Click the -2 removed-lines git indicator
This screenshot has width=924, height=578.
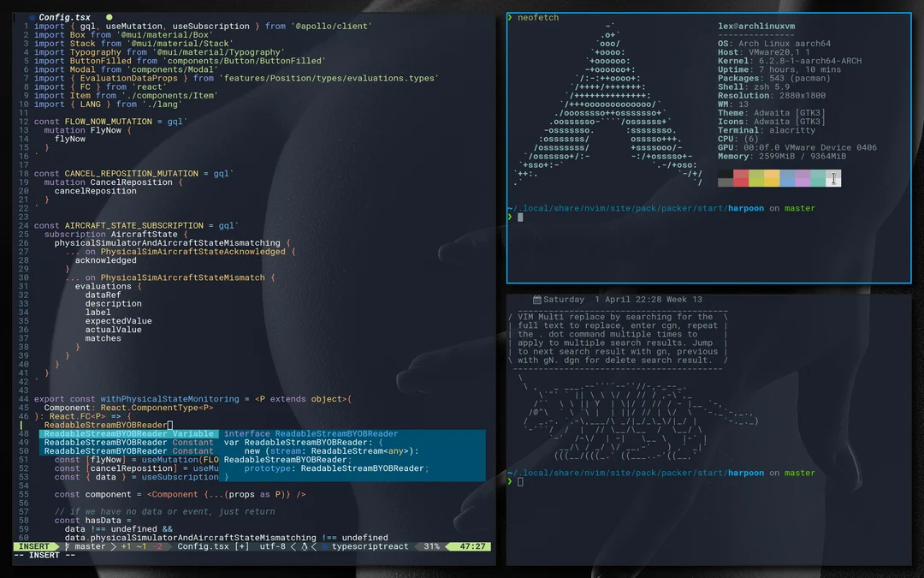point(156,546)
